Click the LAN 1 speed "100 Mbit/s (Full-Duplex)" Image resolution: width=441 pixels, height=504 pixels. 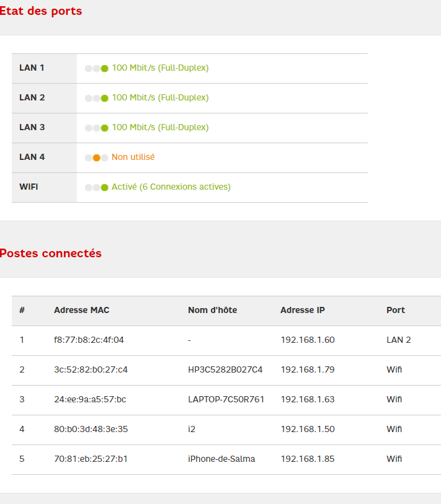point(160,68)
